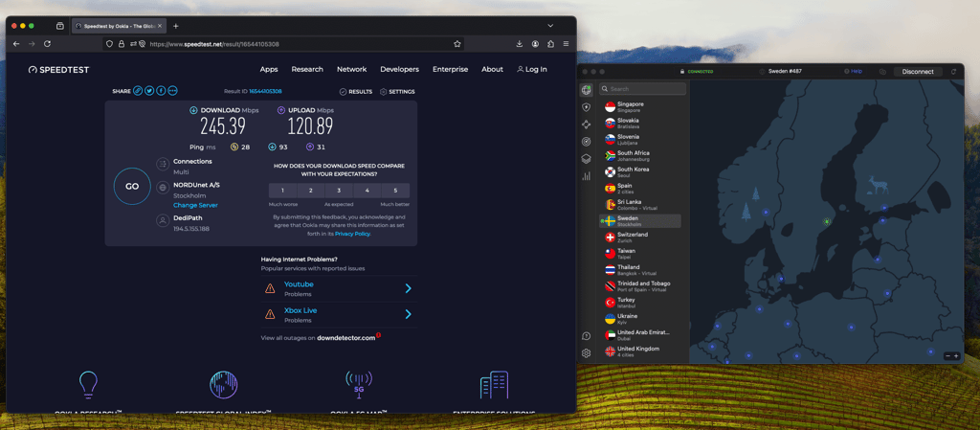Expand Youtube problems arrow
Screen dimensions: 980x430
[408, 289]
